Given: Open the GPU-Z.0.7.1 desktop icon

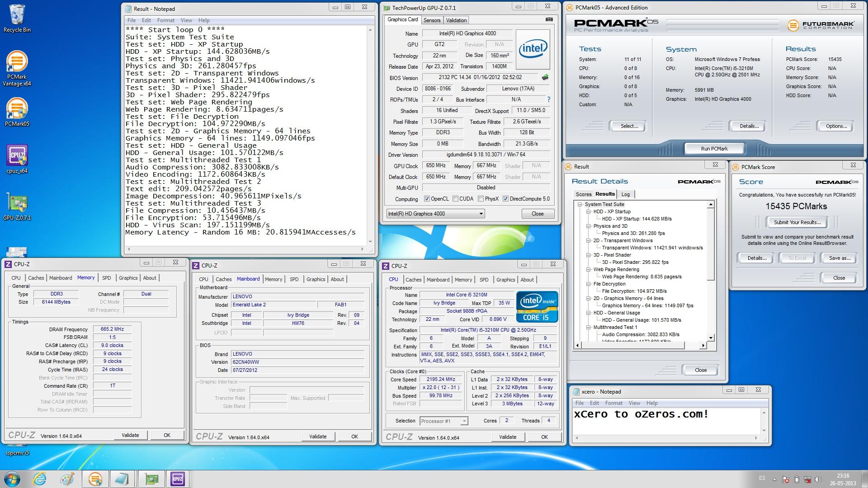Looking at the screenshot, I should point(17,206).
